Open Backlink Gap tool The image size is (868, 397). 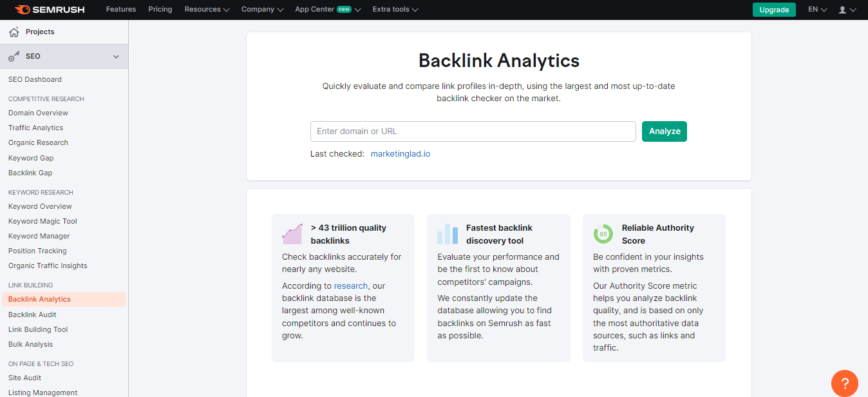30,173
